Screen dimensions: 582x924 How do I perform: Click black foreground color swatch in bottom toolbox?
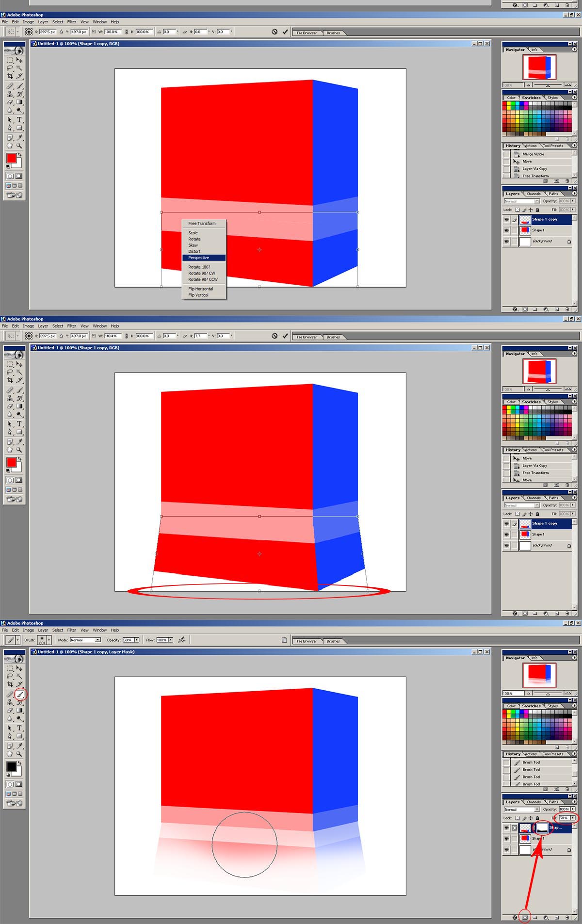coord(11,766)
